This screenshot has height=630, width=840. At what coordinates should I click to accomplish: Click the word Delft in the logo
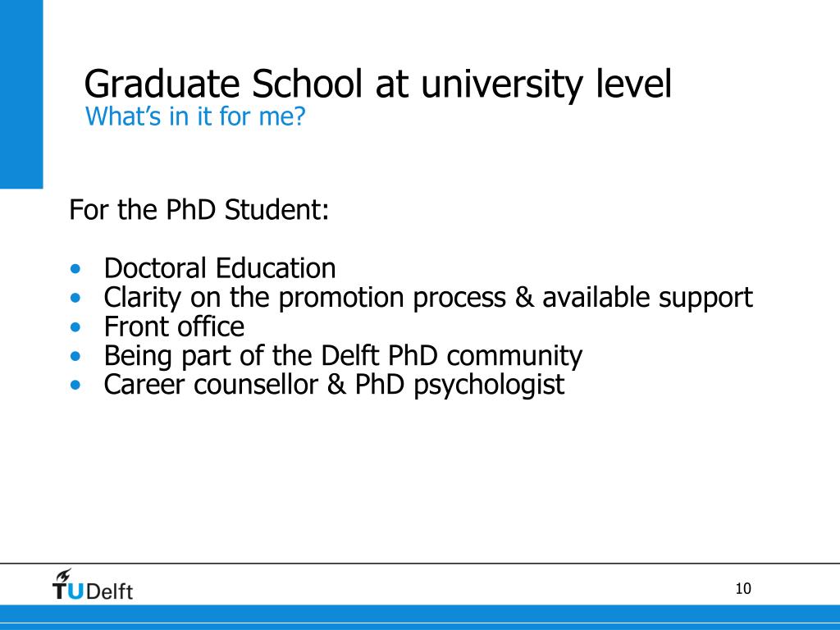109,591
